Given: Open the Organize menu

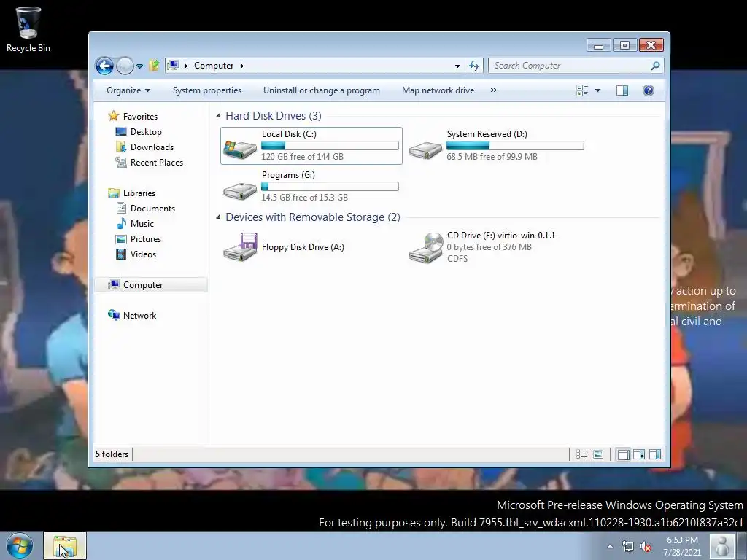Looking at the screenshot, I should [128, 90].
